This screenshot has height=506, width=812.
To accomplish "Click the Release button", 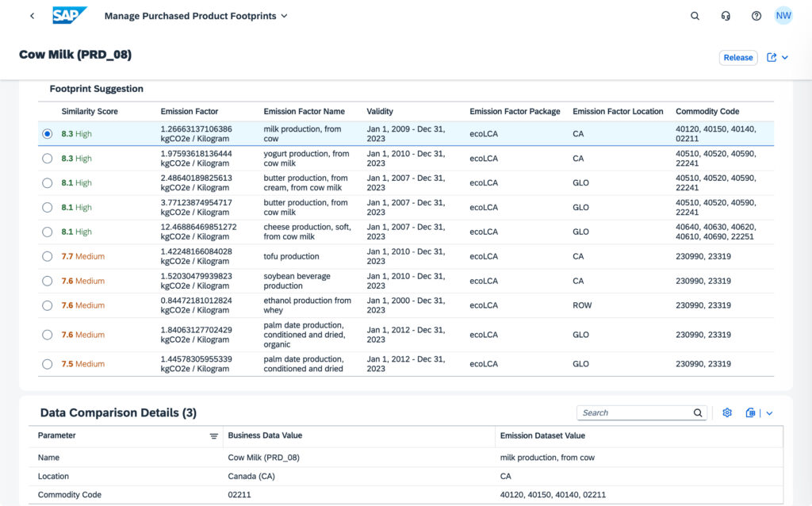I will pos(738,57).
